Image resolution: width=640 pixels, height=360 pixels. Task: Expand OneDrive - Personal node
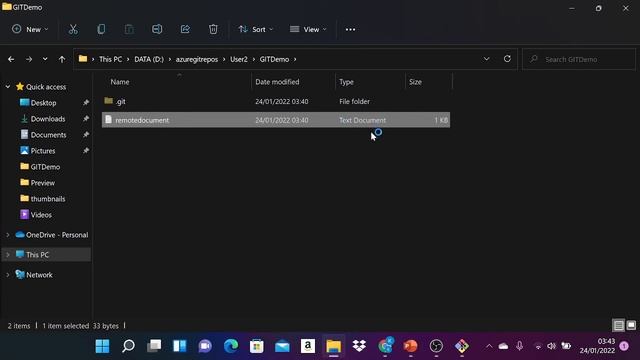tap(8, 235)
